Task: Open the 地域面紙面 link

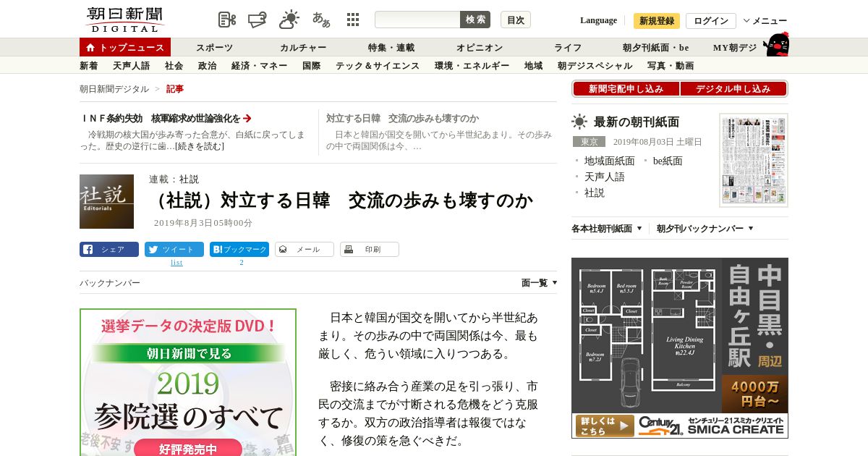Action: tap(609, 161)
